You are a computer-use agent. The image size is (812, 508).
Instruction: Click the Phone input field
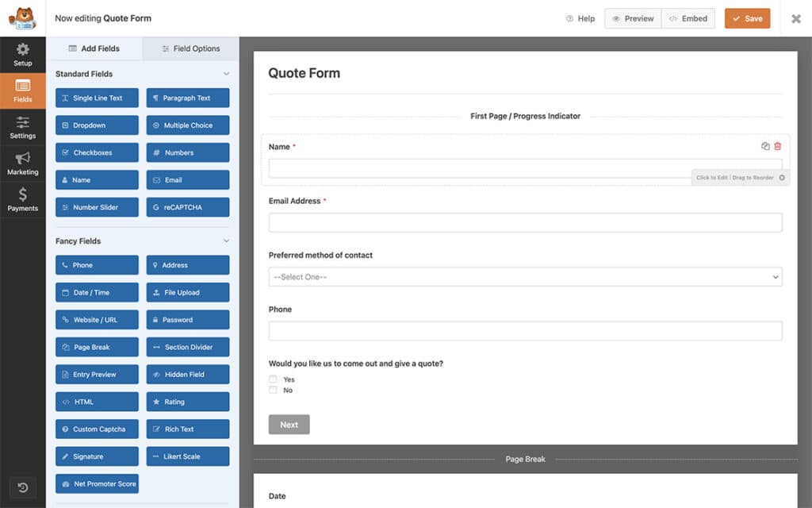click(x=525, y=331)
